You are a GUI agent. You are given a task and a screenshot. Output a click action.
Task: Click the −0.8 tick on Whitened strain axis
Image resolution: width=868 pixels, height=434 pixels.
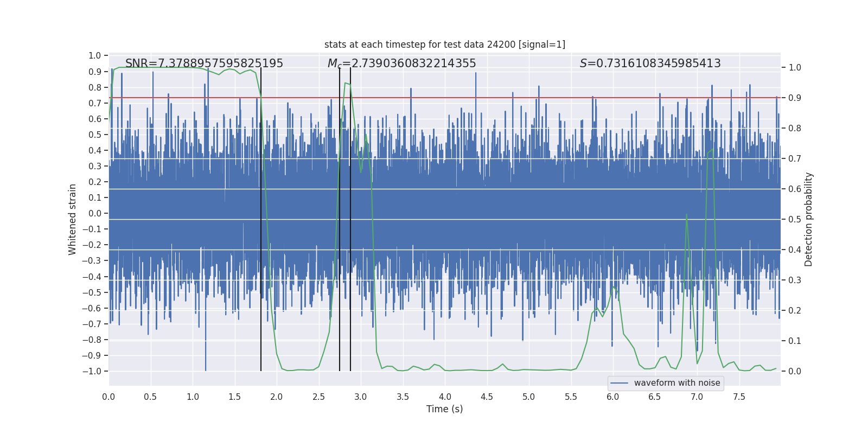tap(92, 340)
